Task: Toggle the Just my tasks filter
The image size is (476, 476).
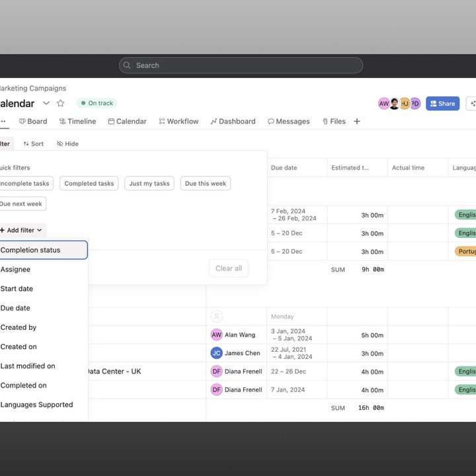Action: (149, 183)
